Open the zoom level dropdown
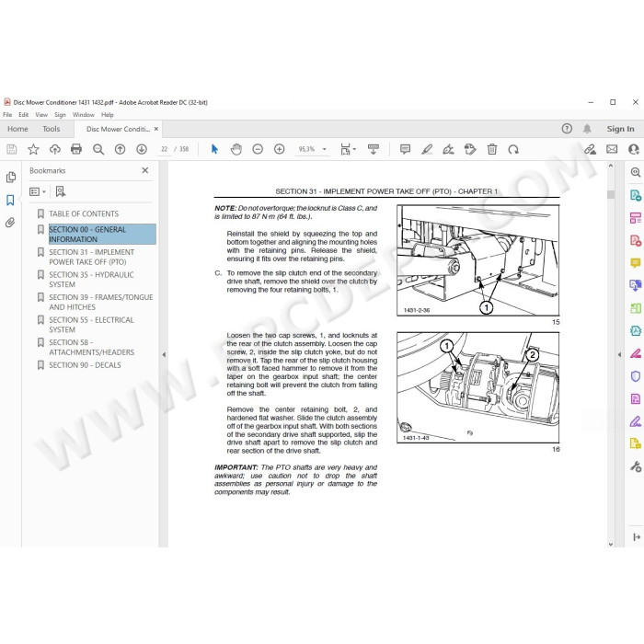 tap(325, 149)
